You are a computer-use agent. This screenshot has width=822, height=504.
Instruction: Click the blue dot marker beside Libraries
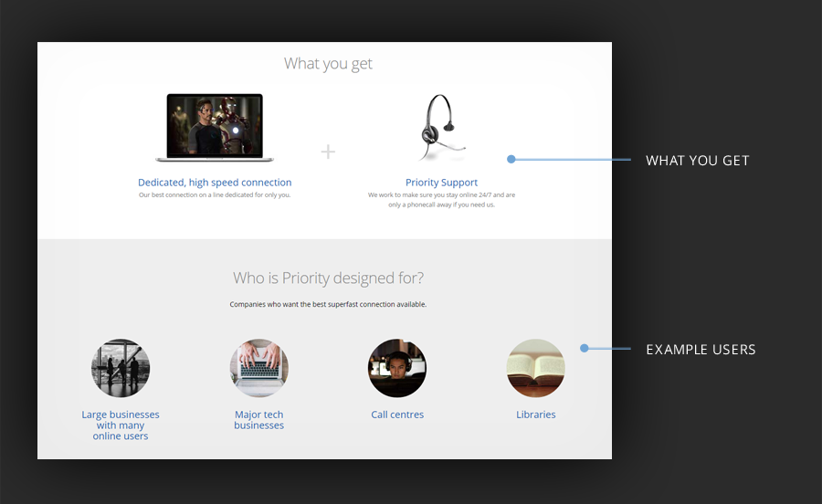585,349
